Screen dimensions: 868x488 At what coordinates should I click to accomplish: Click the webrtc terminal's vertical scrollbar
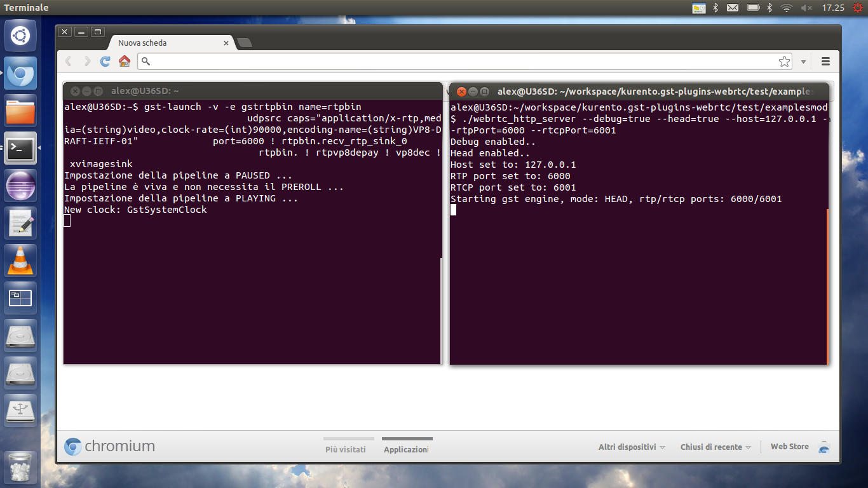point(827,286)
